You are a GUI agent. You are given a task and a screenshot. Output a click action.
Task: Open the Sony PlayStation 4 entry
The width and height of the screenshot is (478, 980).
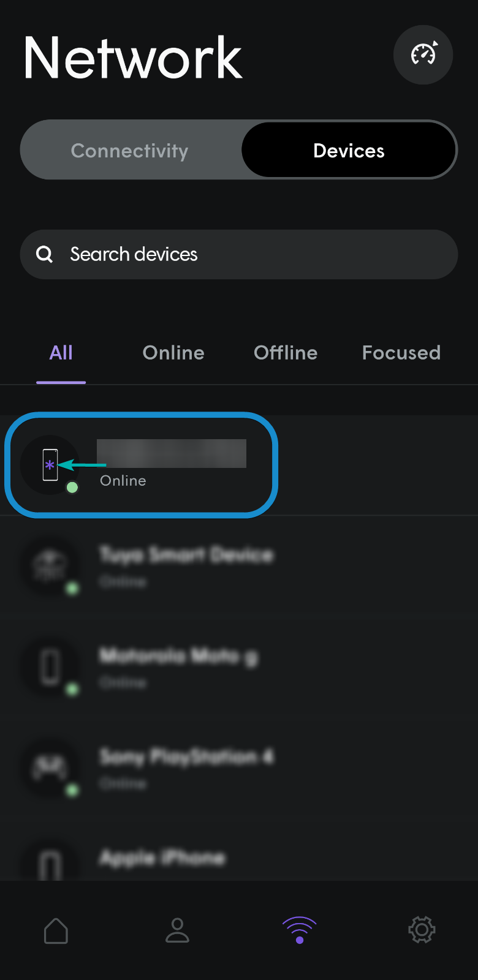239,768
